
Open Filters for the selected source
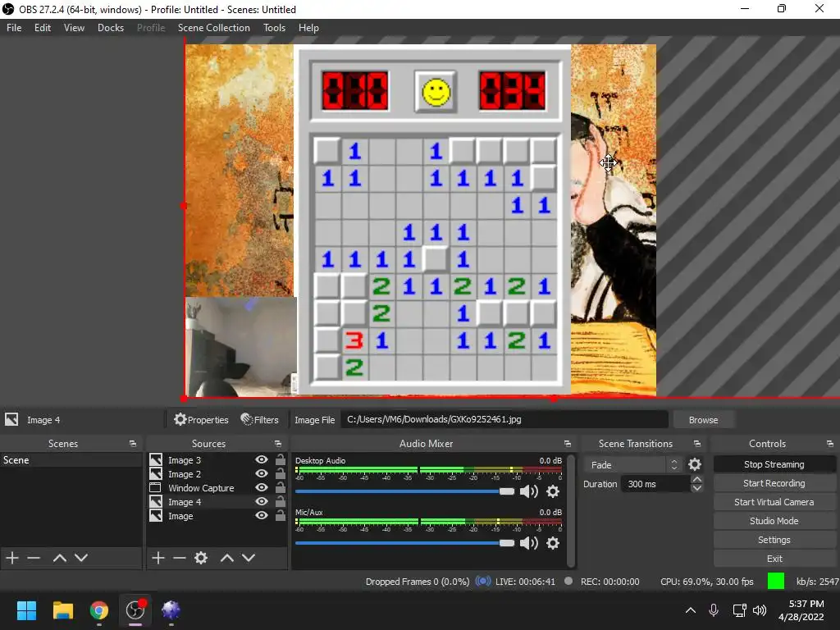pos(260,419)
